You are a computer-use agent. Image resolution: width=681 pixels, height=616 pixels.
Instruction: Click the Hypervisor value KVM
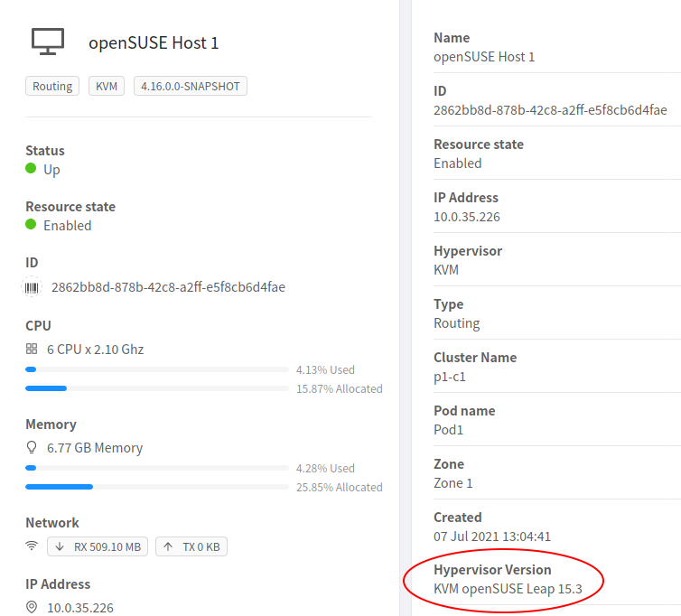(446, 270)
